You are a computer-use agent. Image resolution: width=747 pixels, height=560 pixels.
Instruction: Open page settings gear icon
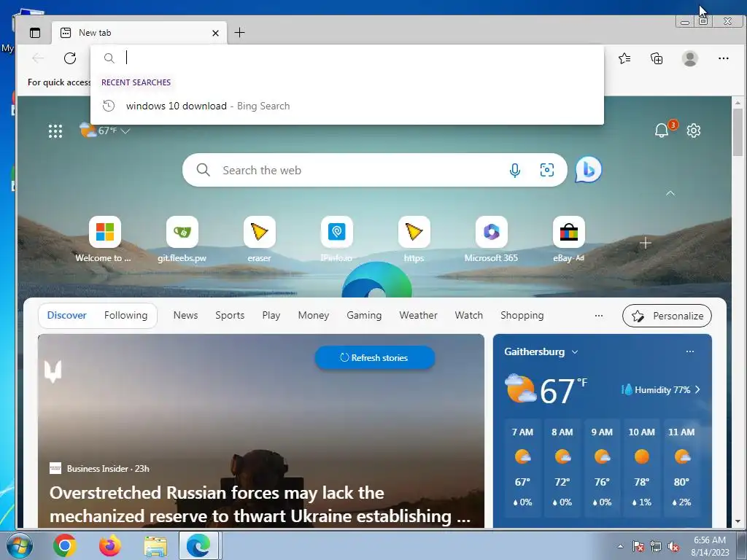(x=694, y=131)
